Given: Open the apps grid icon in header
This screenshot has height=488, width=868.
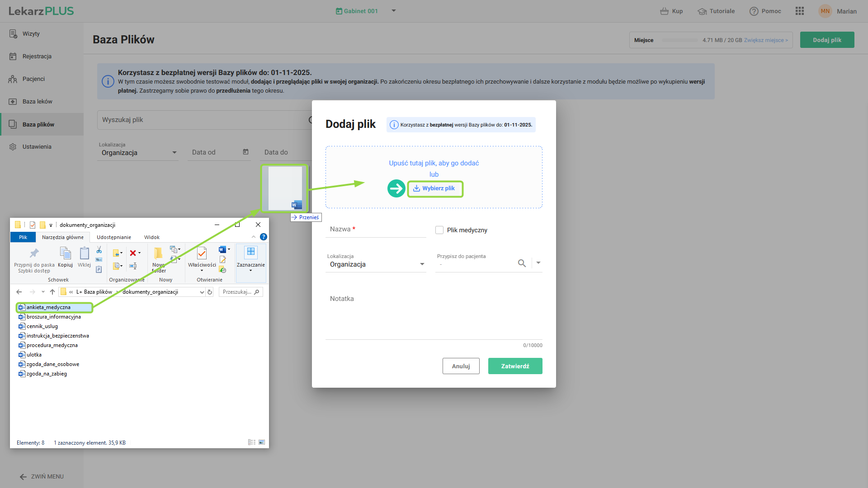Looking at the screenshot, I should click(799, 11).
